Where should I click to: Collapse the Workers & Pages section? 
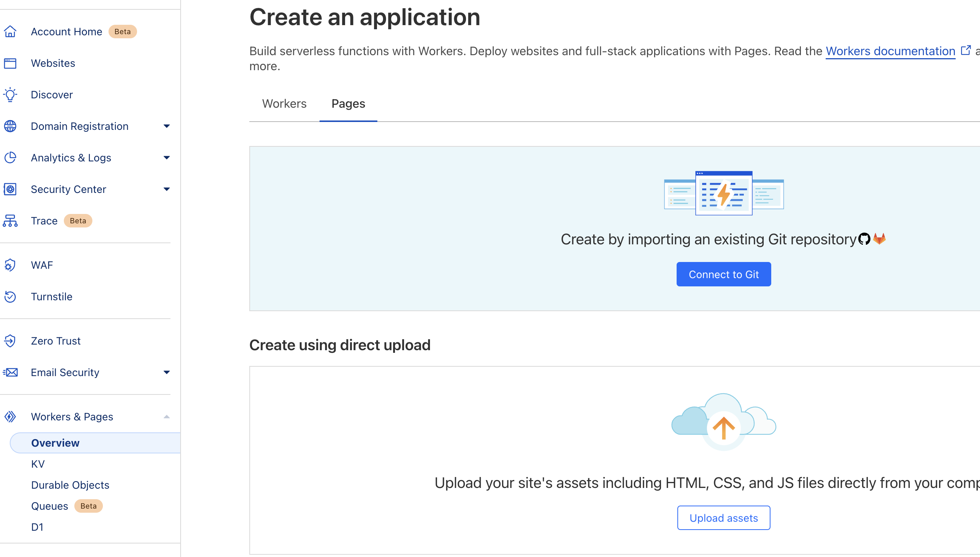(x=167, y=416)
